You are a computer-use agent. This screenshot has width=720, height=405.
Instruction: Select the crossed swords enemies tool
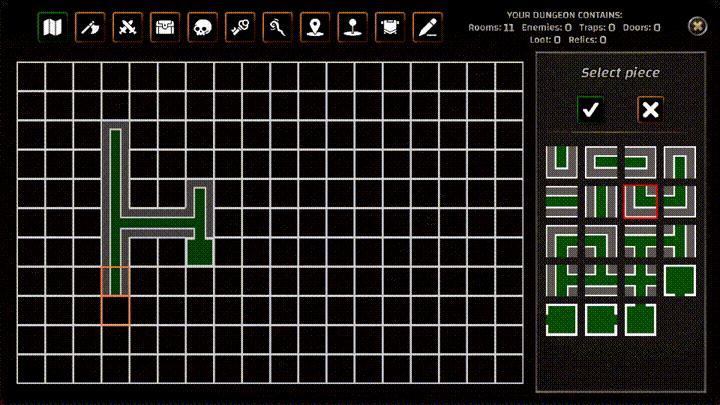pyautogui.click(x=128, y=27)
